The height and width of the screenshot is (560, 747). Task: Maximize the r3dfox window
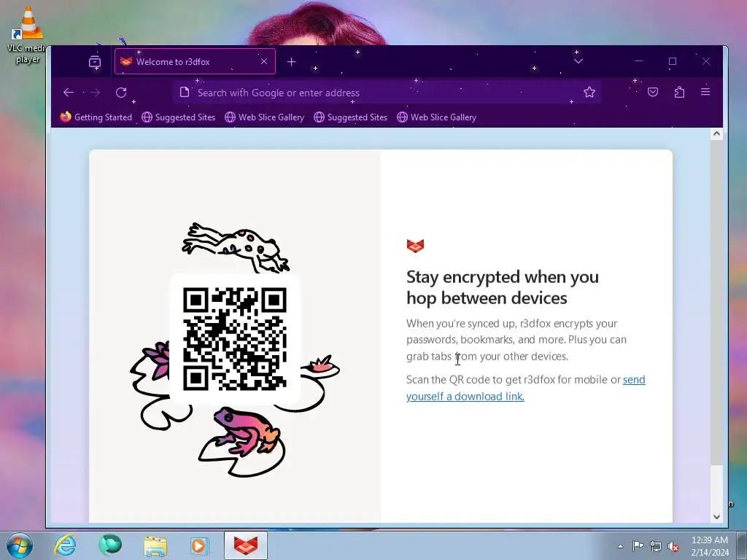(x=672, y=61)
